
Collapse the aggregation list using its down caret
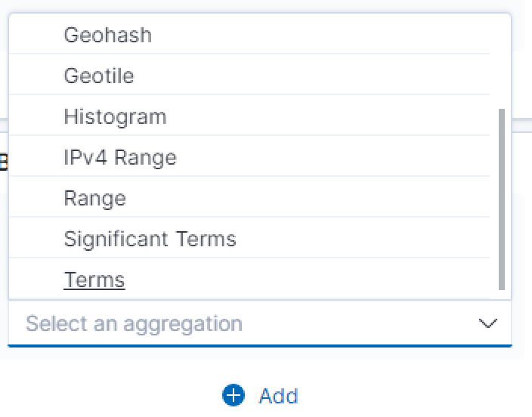[x=488, y=324]
